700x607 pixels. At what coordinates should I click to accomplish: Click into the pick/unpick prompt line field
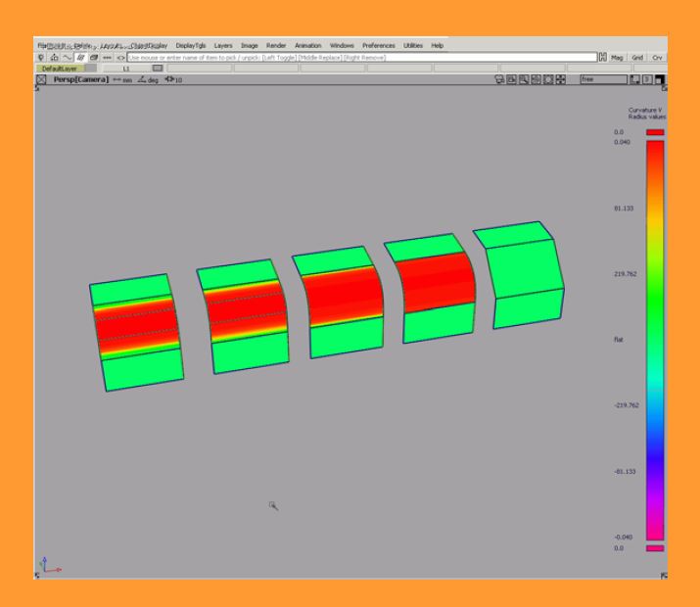click(362, 57)
